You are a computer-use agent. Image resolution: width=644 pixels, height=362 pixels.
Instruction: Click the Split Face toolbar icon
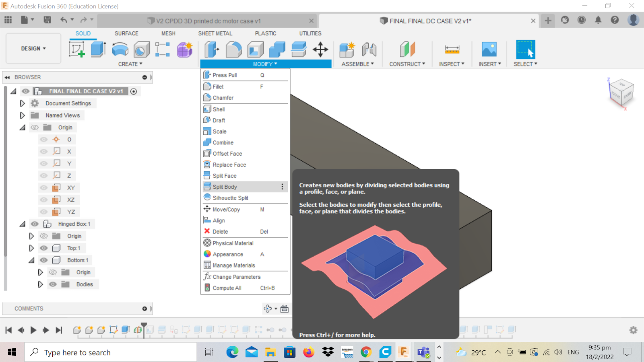point(299,49)
